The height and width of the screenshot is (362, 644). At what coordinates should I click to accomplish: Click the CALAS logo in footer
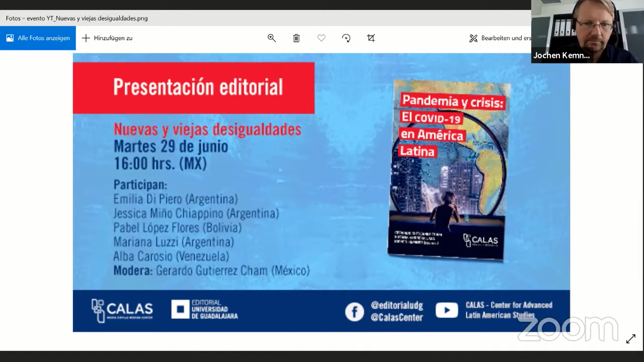122,310
